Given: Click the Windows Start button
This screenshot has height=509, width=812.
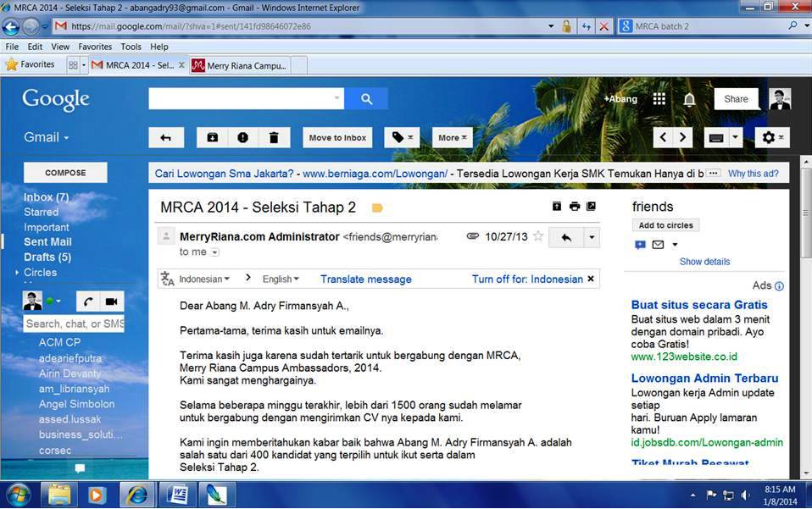Looking at the screenshot, I should pos(17,495).
